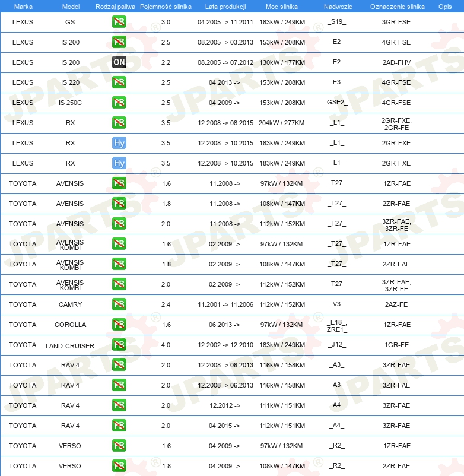The image size is (464, 476).
Task: Select the engine code 2AZ-FE
Action: point(396,304)
